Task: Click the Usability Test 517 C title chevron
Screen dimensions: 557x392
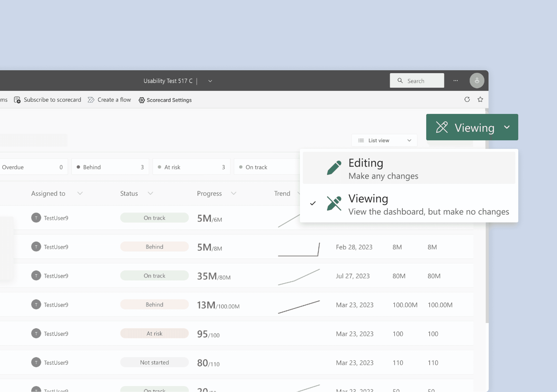Action: [210, 81]
